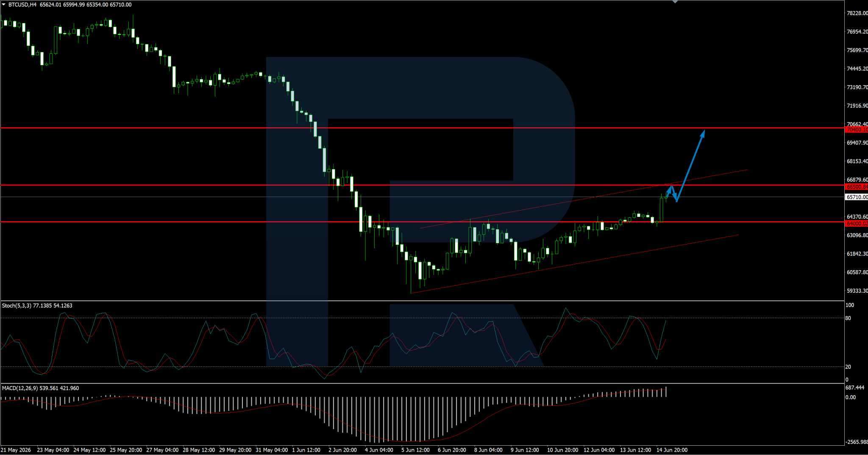Click the red 70400.10 level price tag
Screen dimensions: 868x455
857,130
